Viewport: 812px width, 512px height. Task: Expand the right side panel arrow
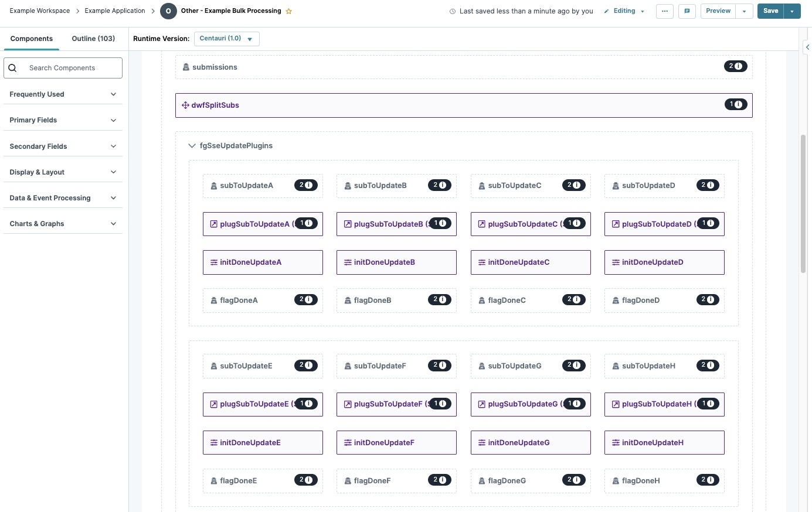[x=807, y=47]
